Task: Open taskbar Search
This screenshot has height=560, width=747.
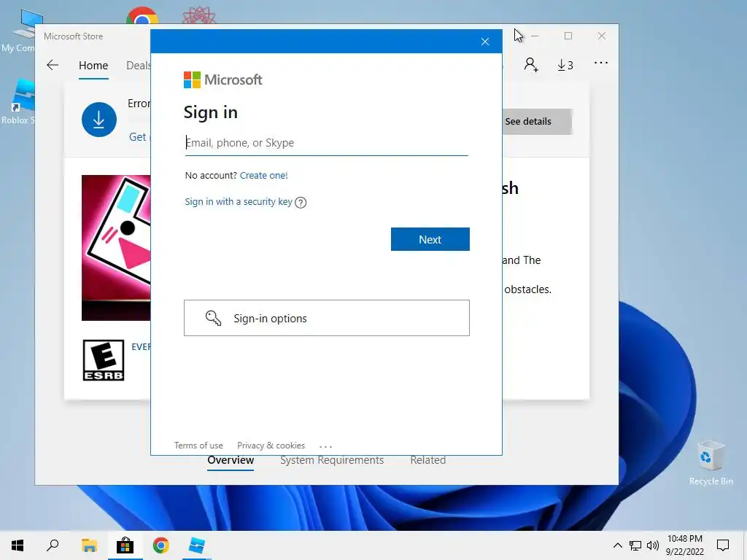Action: point(53,545)
